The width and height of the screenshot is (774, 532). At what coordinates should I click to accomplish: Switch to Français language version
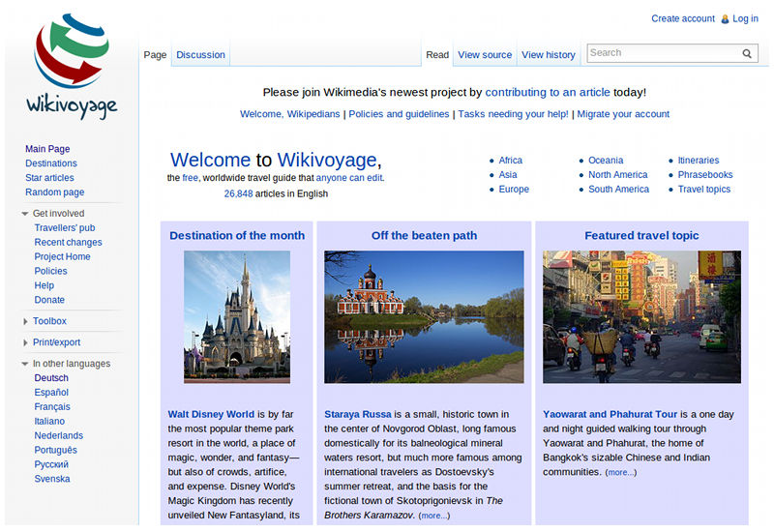tap(52, 406)
